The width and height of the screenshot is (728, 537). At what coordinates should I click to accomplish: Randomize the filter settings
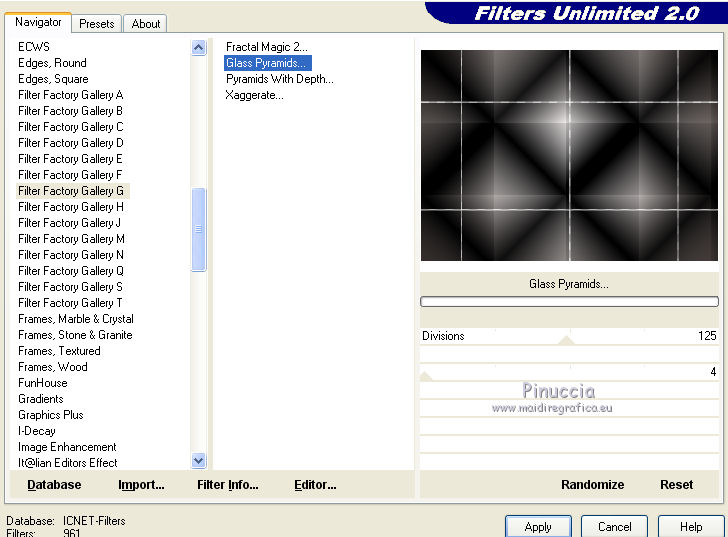(x=592, y=485)
